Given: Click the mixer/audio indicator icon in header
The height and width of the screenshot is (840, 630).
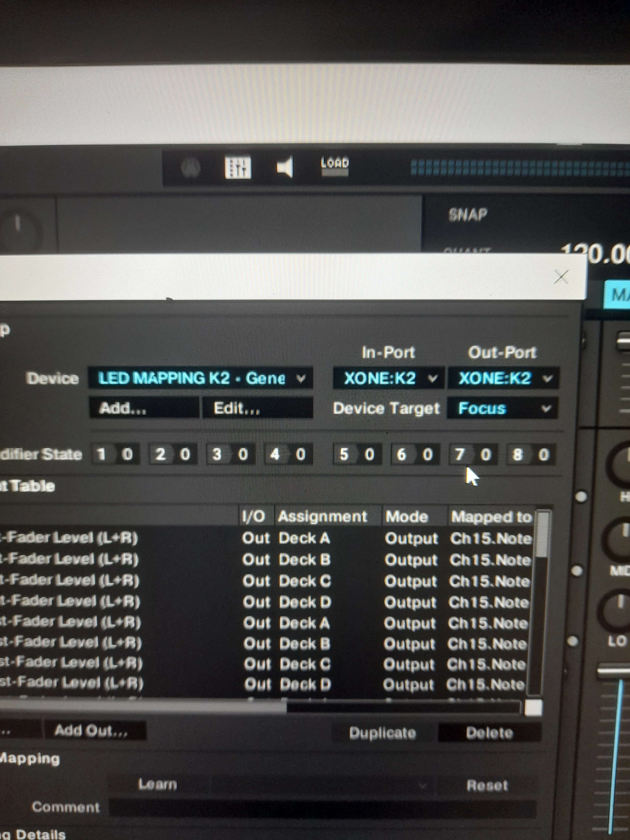Looking at the screenshot, I should [x=238, y=167].
